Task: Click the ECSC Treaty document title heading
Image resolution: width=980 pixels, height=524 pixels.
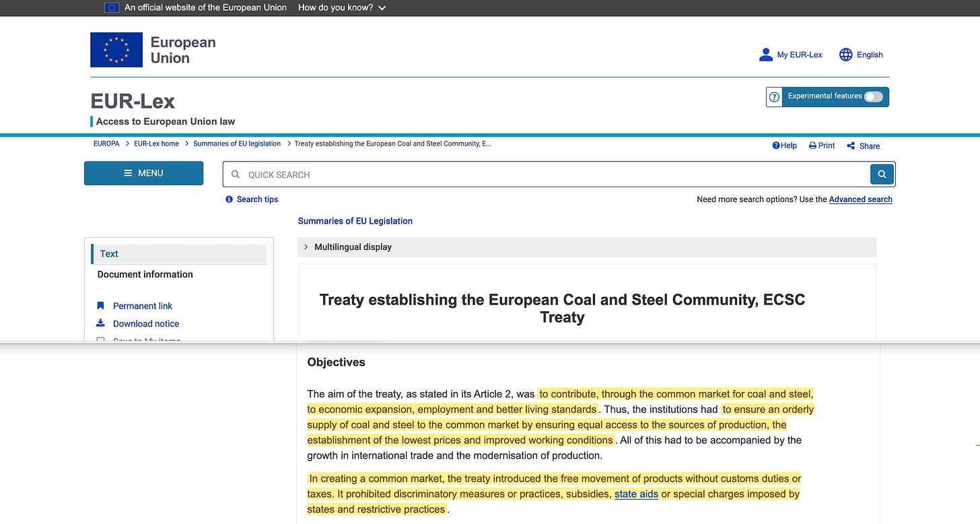Action: (x=562, y=308)
